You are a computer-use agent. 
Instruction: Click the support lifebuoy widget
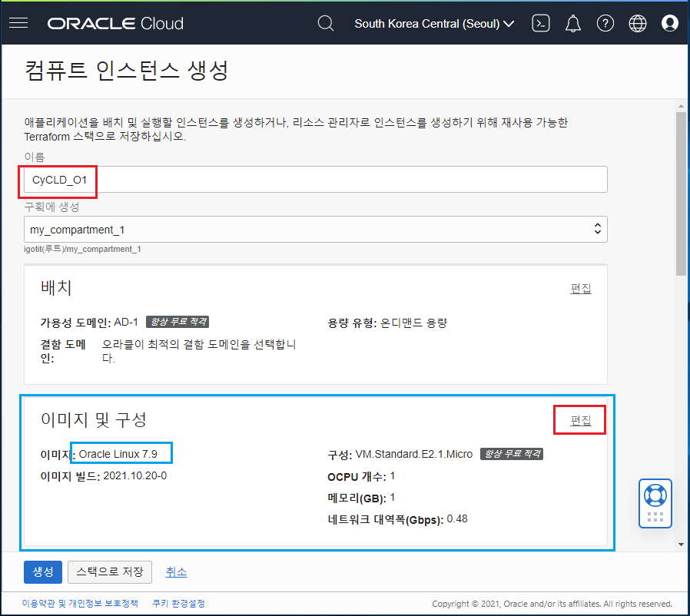click(655, 503)
